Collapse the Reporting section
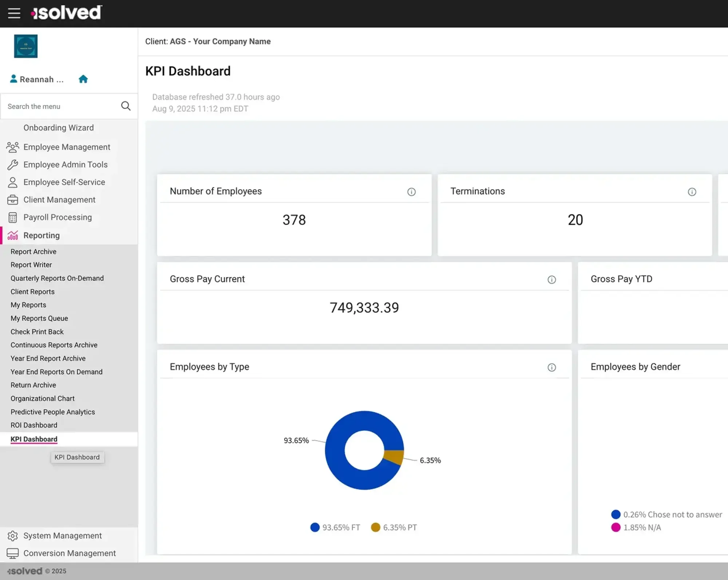Image resolution: width=728 pixels, height=580 pixels. tap(41, 235)
